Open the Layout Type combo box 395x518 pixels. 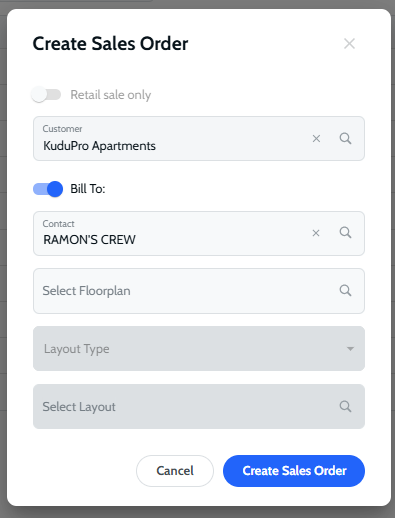pyautogui.click(x=199, y=348)
